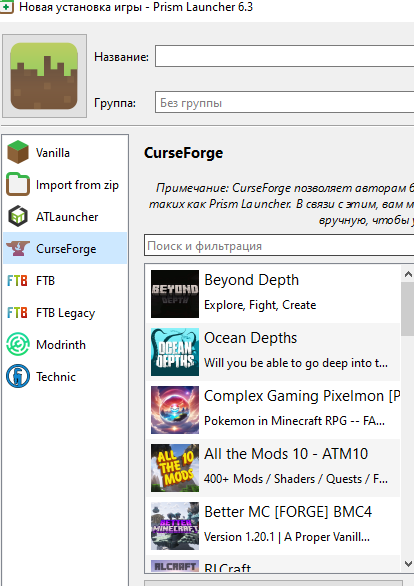Click 'Explore, Fight, Create' description
The height and width of the screenshot is (586, 414).
point(260,305)
